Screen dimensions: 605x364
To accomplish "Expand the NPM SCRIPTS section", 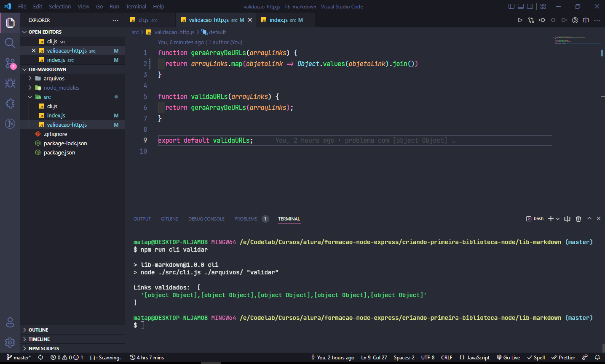I will point(72,348).
